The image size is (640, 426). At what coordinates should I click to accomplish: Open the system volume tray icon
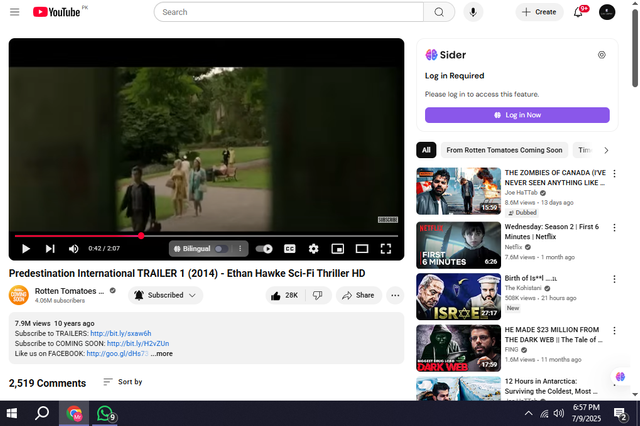(559, 414)
